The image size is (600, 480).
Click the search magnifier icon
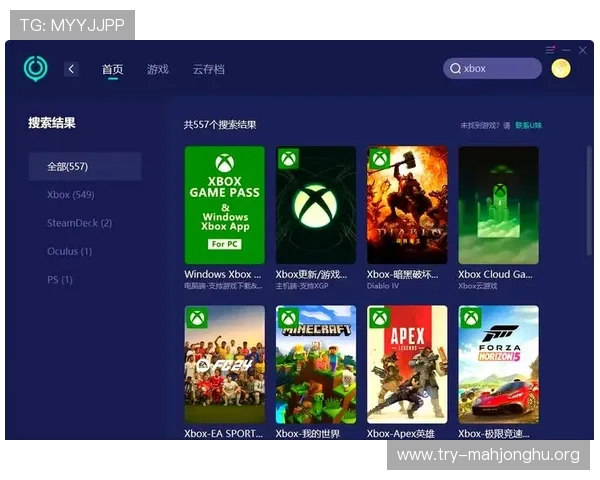pyautogui.click(x=455, y=69)
